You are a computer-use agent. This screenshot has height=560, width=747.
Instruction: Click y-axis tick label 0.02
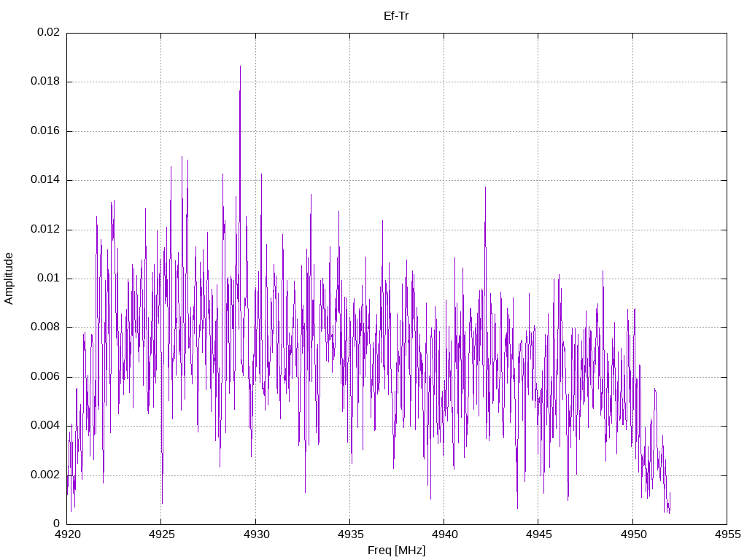click(x=49, y=32)
